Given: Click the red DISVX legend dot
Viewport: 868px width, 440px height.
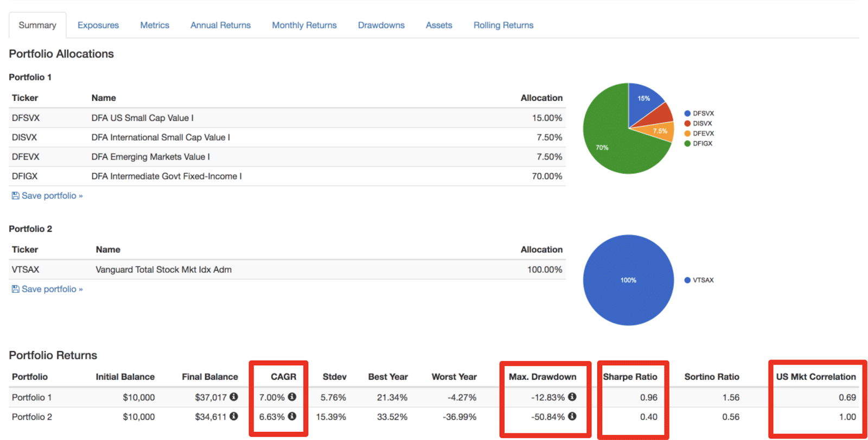Looking at the screenshot, I should (687, 123).
